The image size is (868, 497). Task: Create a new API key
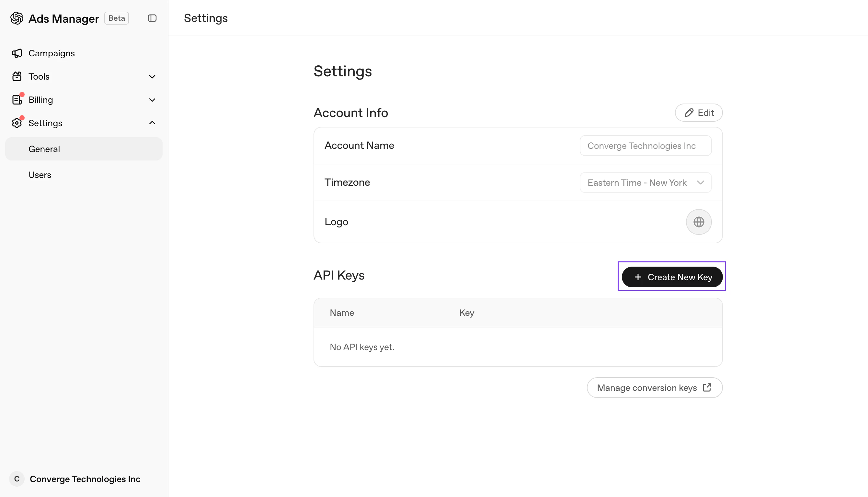pos(672,277)
